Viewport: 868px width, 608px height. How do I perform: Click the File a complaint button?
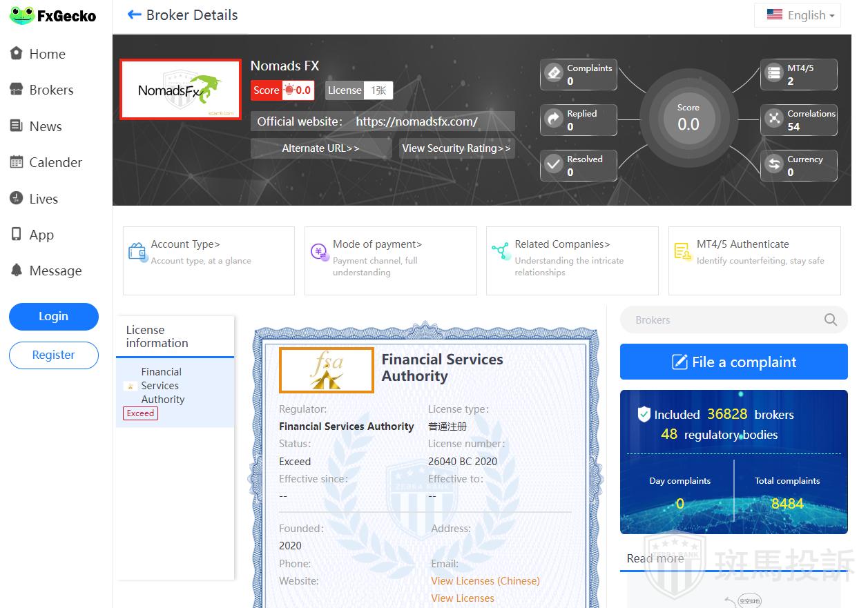733,362
